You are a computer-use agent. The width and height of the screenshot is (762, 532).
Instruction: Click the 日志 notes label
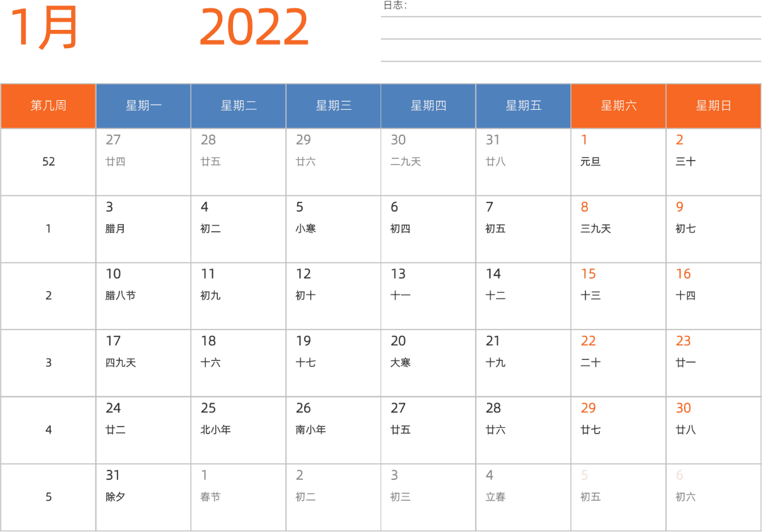click(x=395, y=6)
